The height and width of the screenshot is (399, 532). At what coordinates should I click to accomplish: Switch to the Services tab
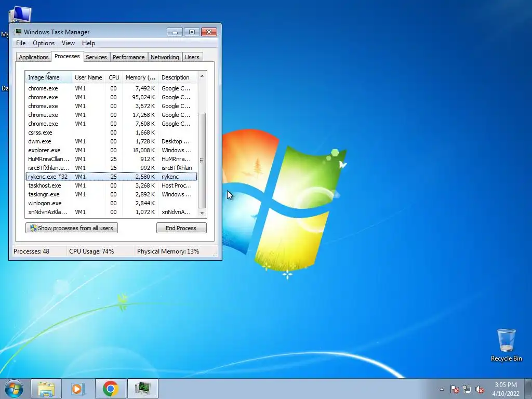coord(96,57)
